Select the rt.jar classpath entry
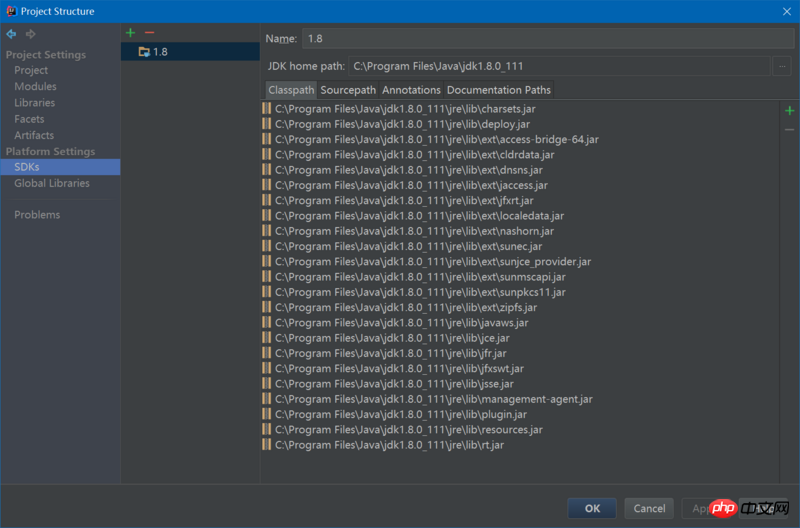Screen dimensions: 800x528 pyautogui.click(x=389, y=445)
